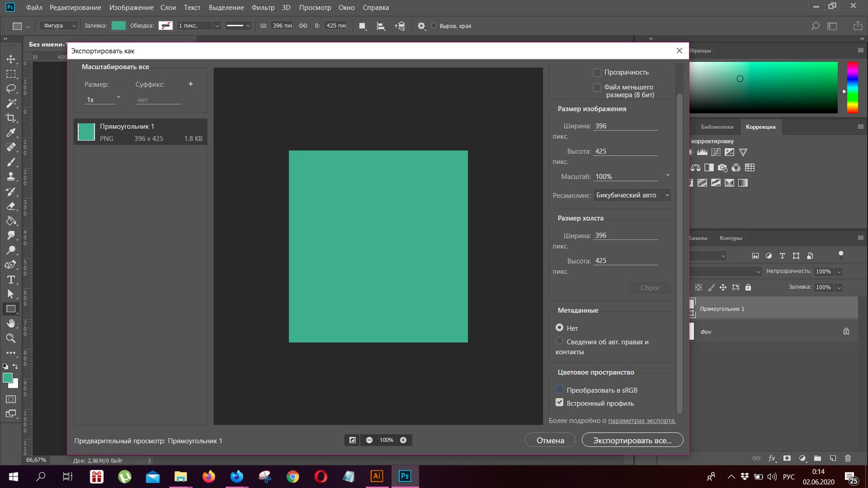Click fit-to-view icon below preview

352,441
